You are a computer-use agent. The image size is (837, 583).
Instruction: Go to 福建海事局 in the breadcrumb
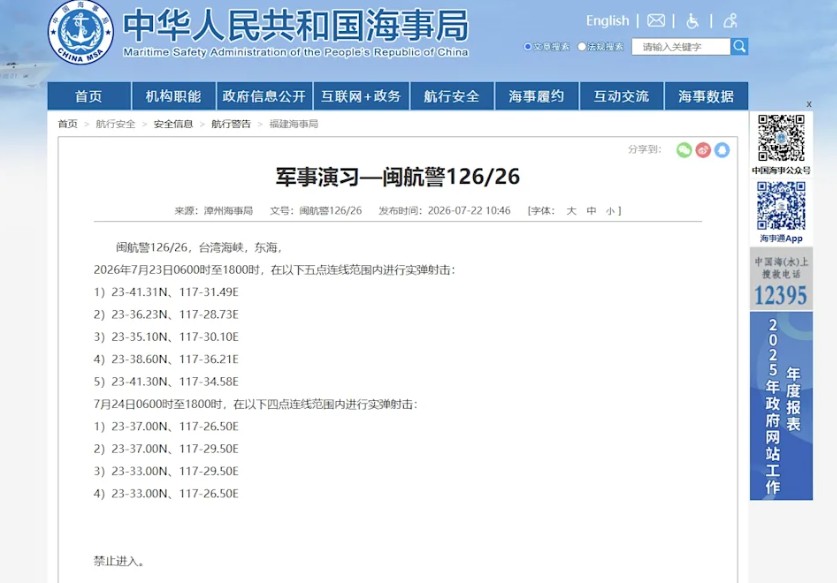[x=294, y=124]
